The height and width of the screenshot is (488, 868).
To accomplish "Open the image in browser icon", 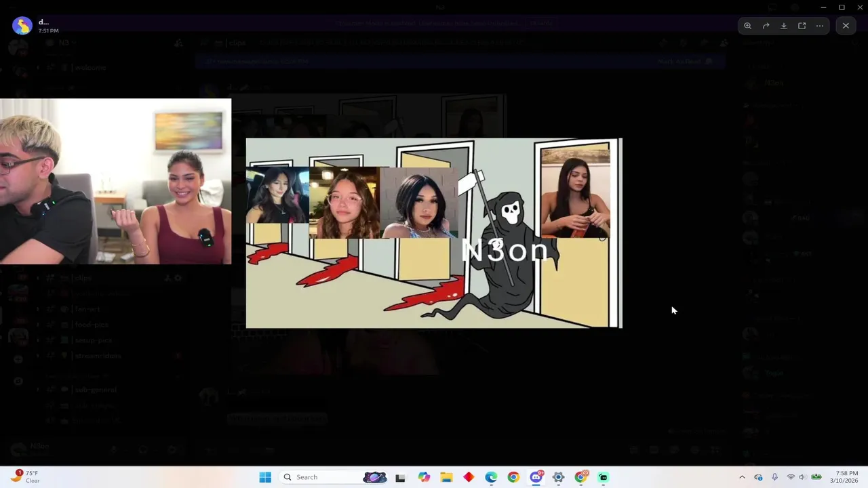I will tap(802, 26).
